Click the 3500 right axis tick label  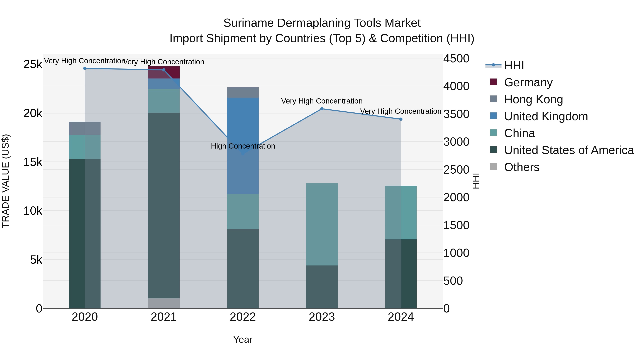[x=456, y=114]
